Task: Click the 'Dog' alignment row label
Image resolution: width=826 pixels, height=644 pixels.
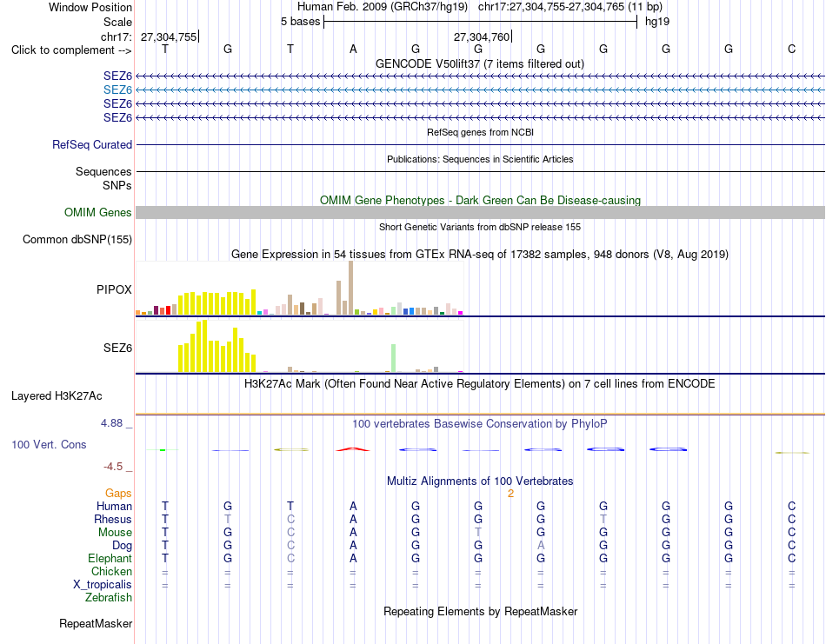Action: tap(122, 546)
